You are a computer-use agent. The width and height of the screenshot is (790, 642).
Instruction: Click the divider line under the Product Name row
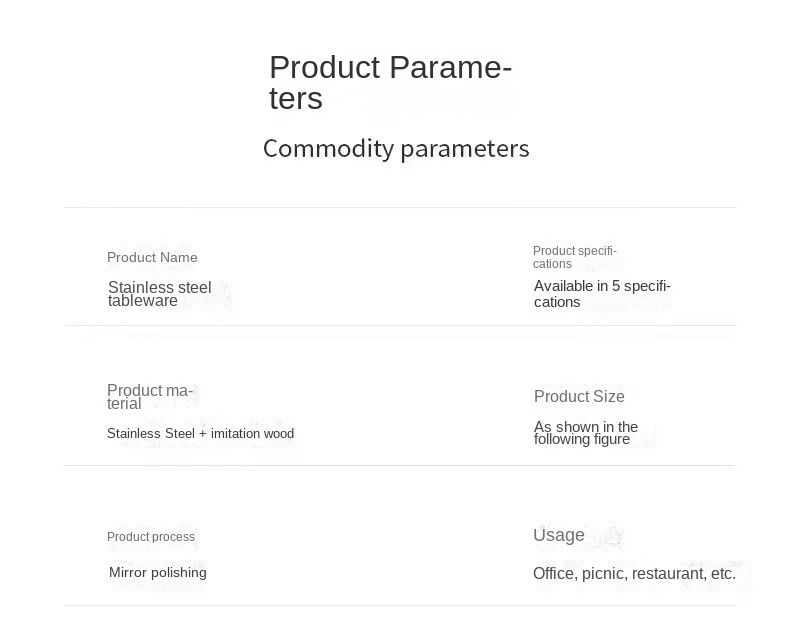[399, 325]
